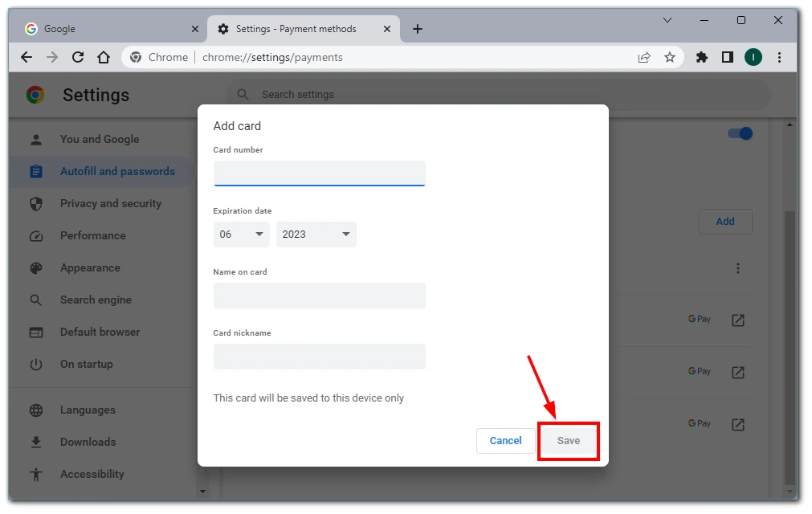Close the Settings - Payment methods tab
This screenshot has width=812, height=514.
point(387,29)
